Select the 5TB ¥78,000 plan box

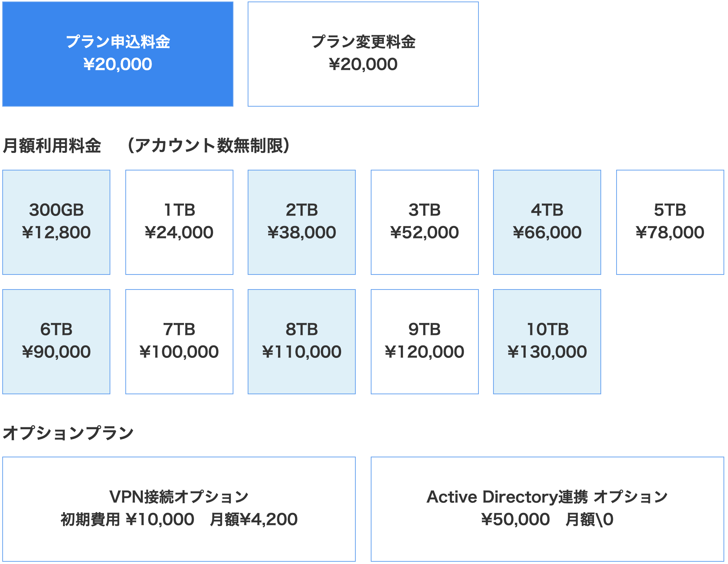coord(670,222)
